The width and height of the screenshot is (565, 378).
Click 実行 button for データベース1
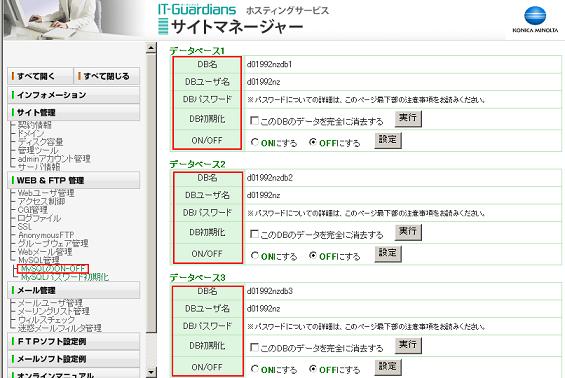[x=408, y=119]
